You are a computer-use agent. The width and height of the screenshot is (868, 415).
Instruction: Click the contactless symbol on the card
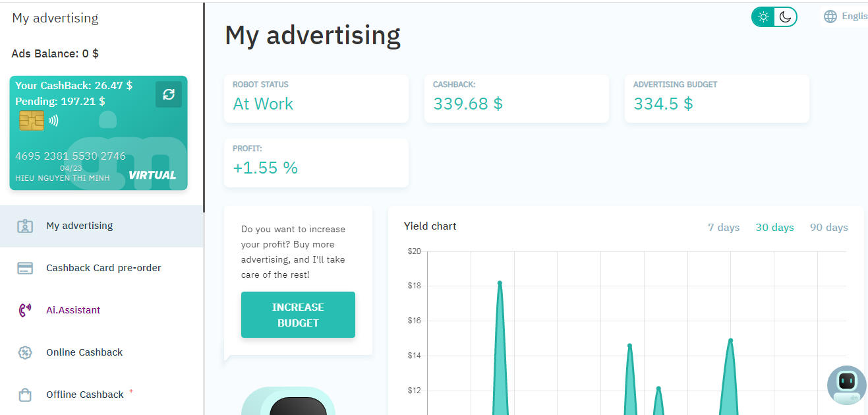coord(53,121)
